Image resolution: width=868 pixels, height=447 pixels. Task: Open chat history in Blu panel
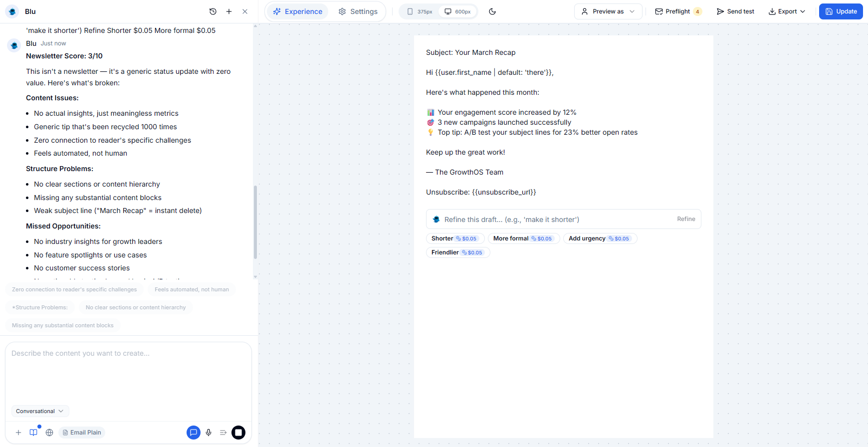point(213,11)
